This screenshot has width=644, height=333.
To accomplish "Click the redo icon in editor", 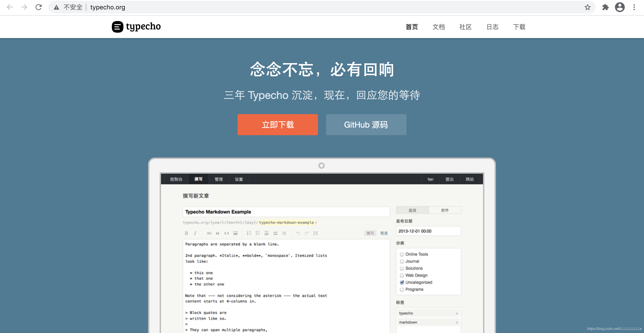I will point(307,233).
